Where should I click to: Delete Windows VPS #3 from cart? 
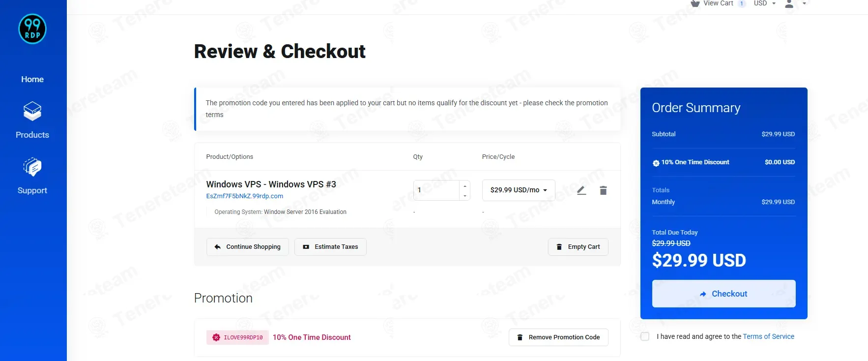[x=603, y=190]
